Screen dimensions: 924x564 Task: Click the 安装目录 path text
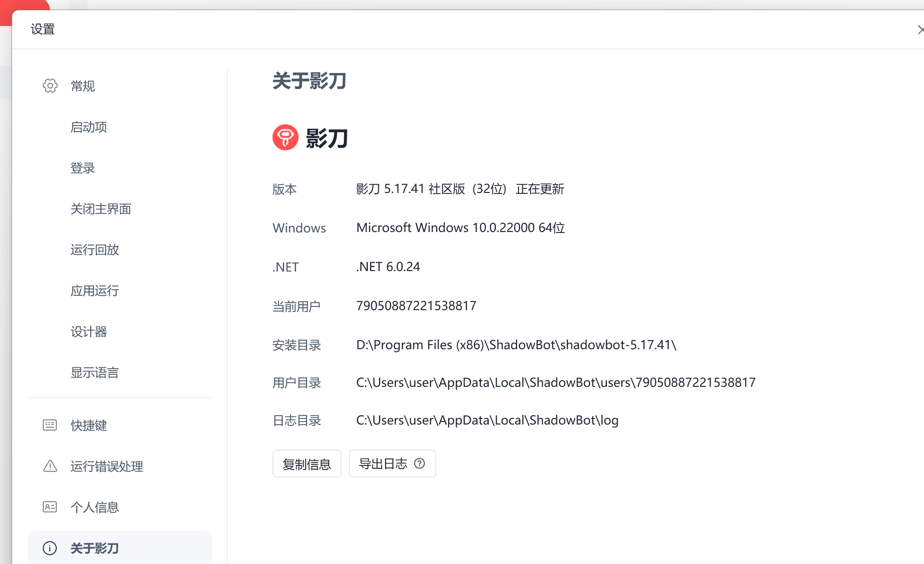click(516, 345)
